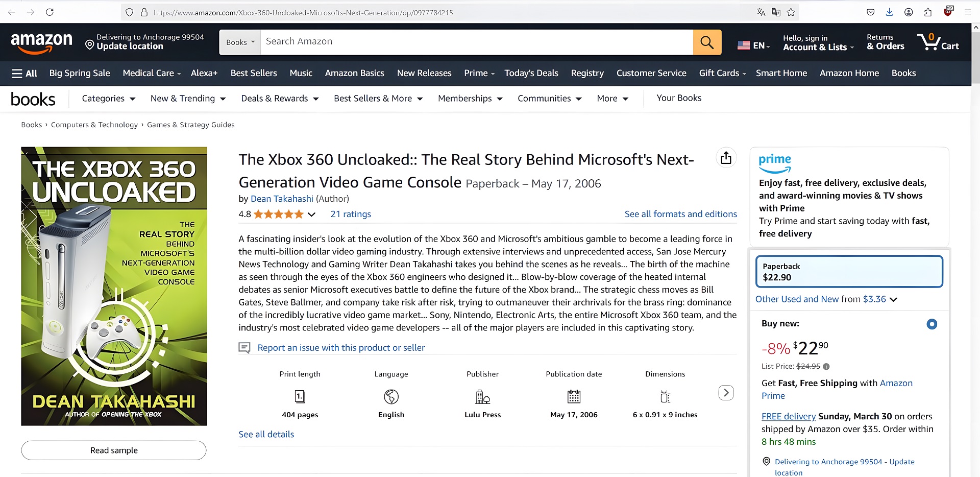Click the share icon beside book title
This screenshot has width=980, height=477.
click(726, 158)
